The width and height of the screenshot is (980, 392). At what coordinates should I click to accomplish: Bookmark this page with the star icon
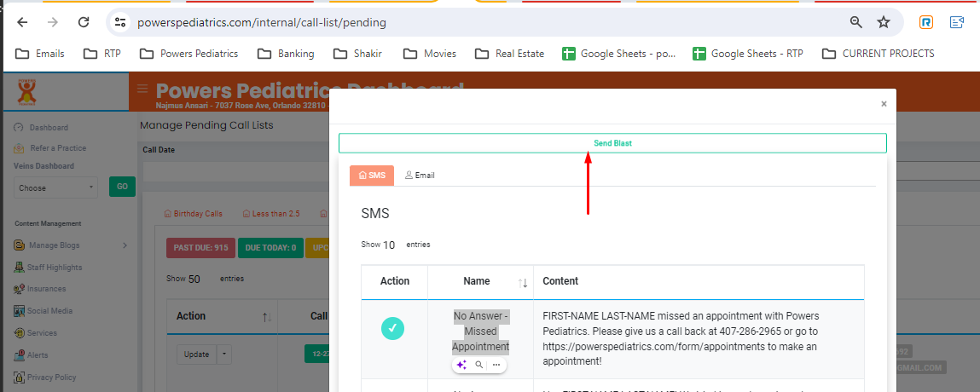884,22
